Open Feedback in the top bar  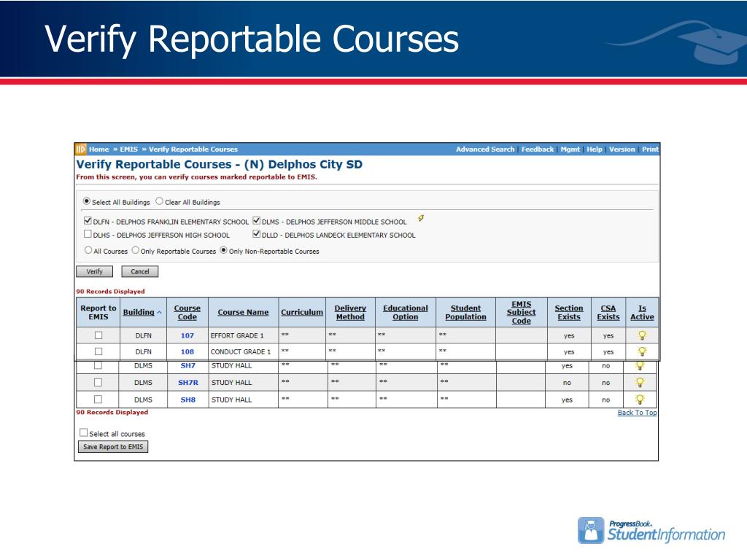point(538,149)
